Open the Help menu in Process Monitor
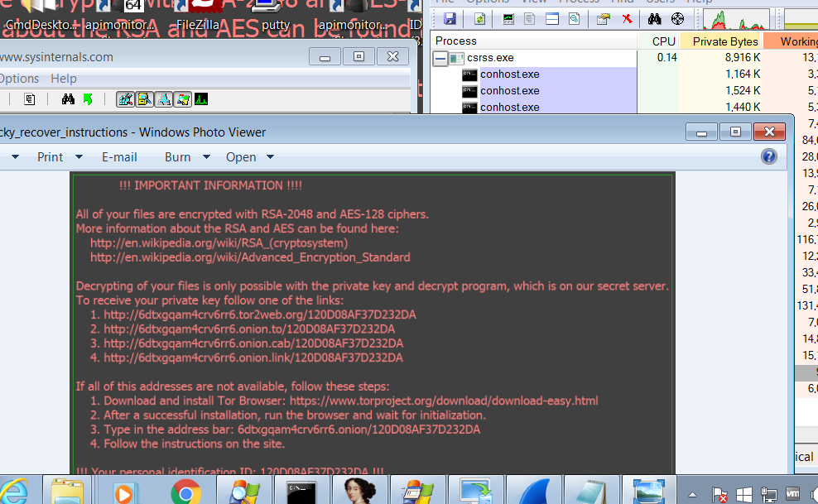 coord(64,79)
